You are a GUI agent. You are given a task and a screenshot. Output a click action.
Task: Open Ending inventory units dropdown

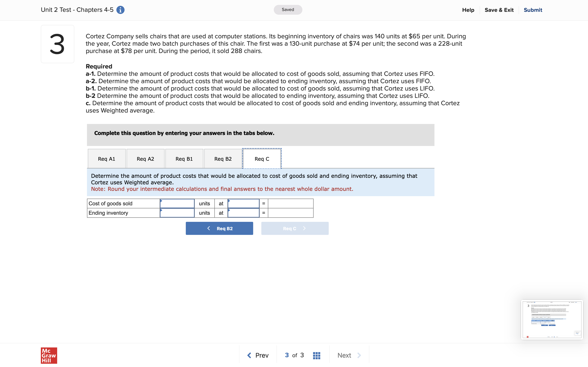tap(177, 213)
